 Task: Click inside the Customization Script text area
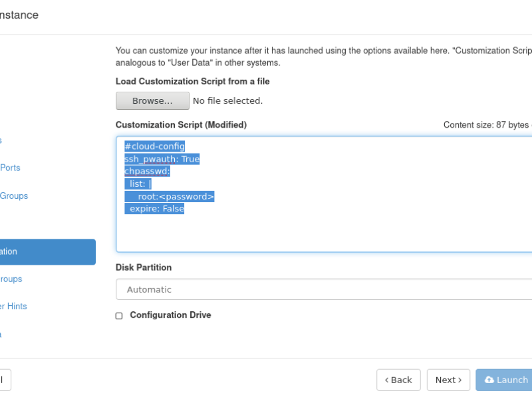pyautogui.click(x=324, y=194)
